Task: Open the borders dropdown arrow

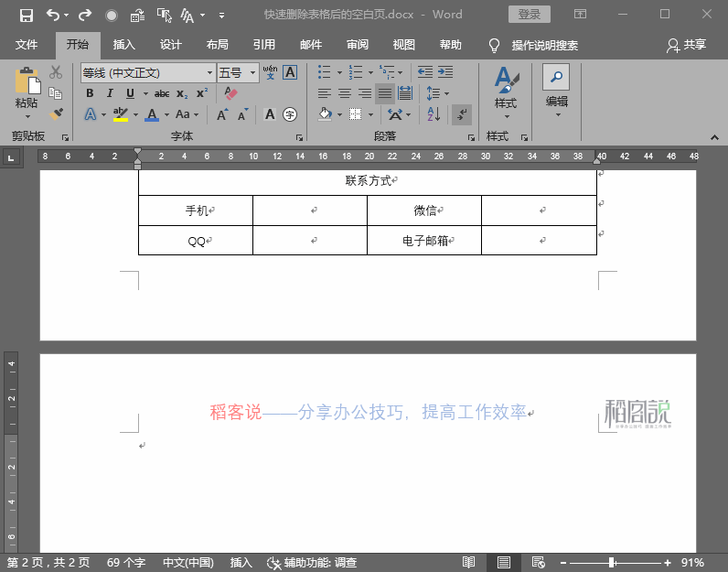Action: click(x=370, y=114)
